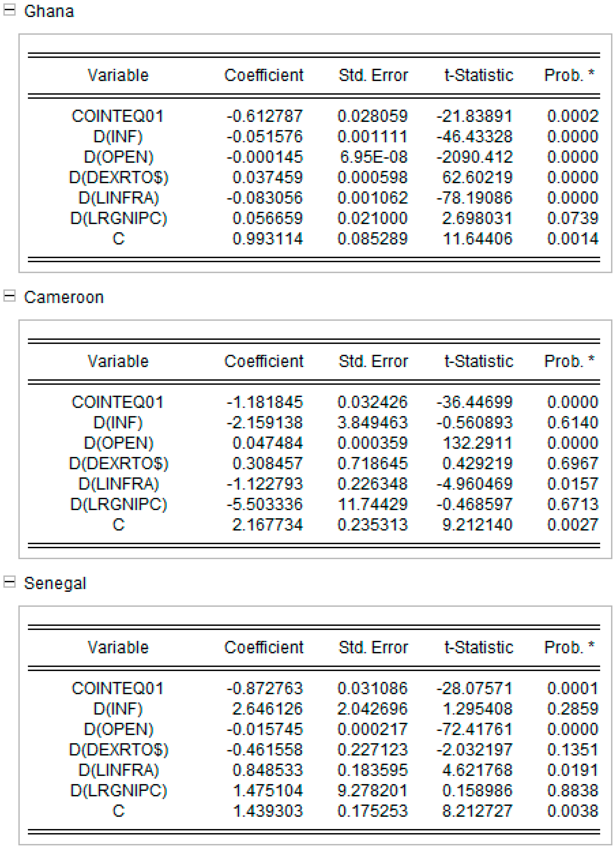The width and height of the screenshot is (616, 848).
Task: Click Cameroon D(LRGNIPC) coefficient -5.503336
Action: [x=264, y=504]
